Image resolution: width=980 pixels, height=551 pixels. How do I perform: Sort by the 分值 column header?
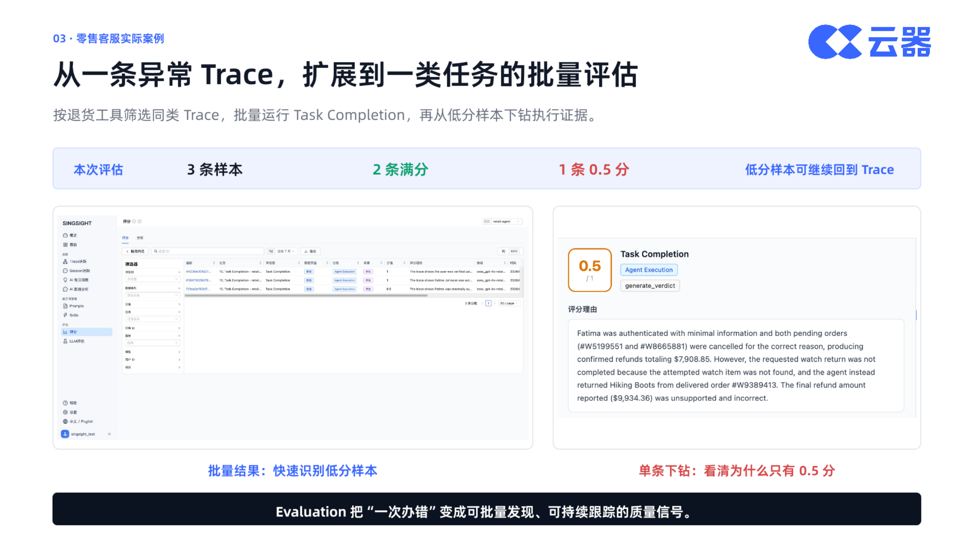[396, 263]
